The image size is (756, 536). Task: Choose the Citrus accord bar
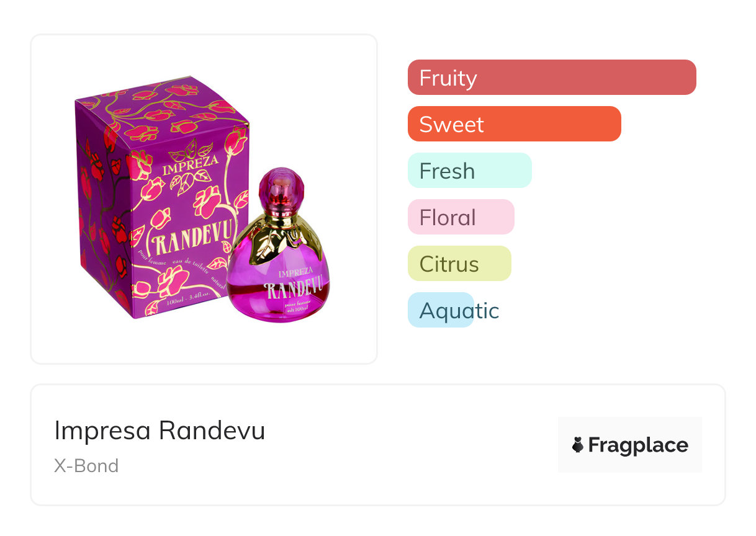click(459, 264)
